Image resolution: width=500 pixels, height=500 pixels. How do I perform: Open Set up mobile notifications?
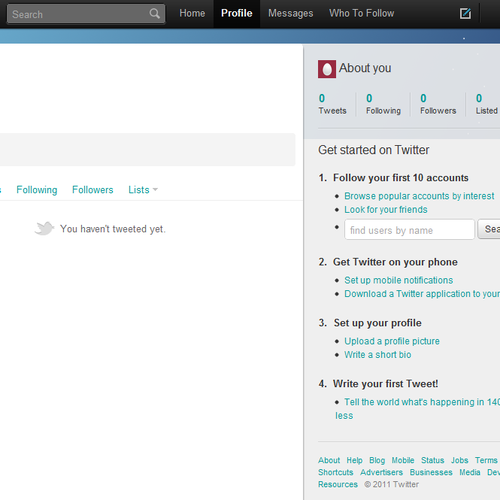(399, 280)
